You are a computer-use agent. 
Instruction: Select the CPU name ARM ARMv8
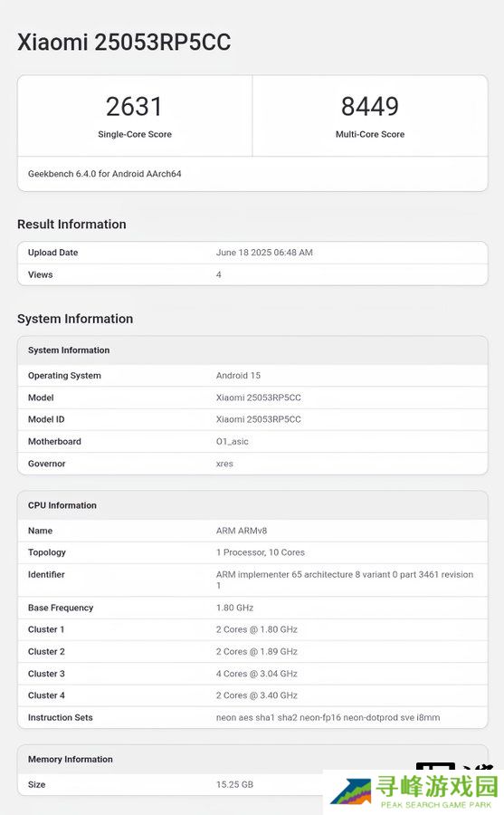[242, 531]
